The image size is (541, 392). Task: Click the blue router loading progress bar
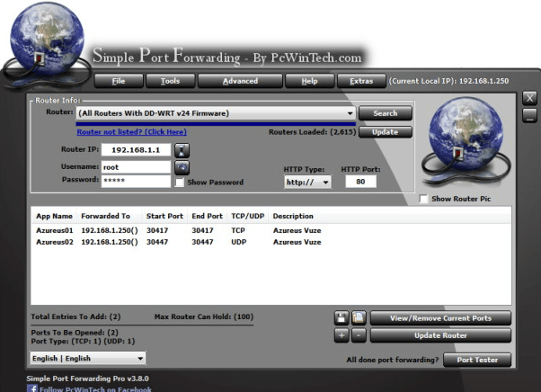tap(216, 123)
